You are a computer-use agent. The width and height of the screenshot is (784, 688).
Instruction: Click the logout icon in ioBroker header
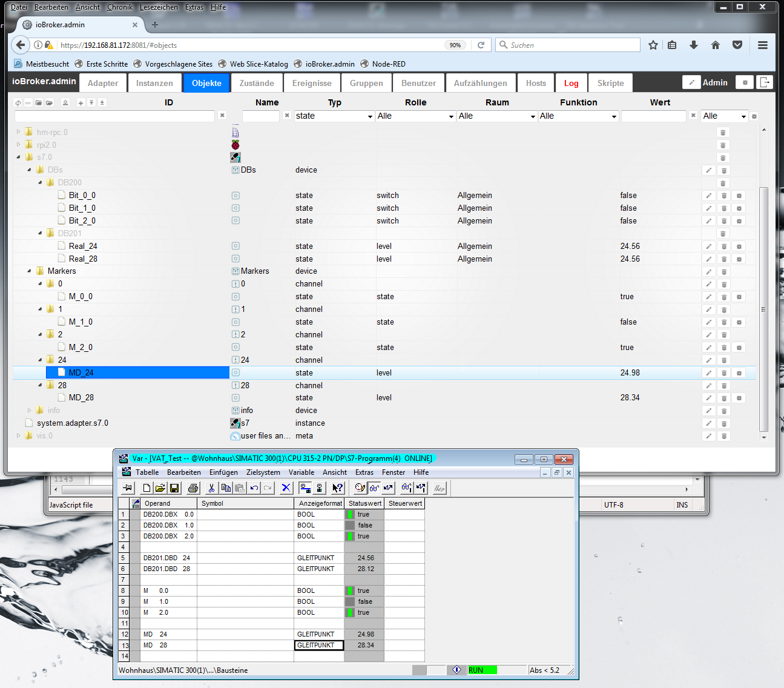765,82
